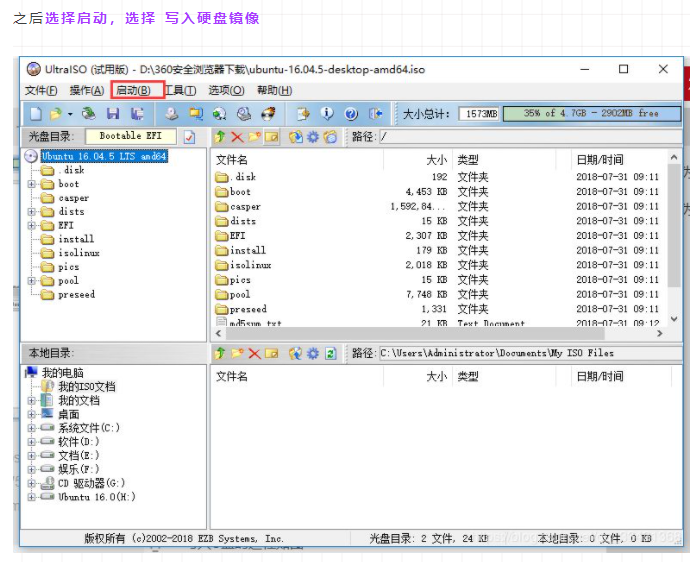Expand the 软件(D:) drive node
697x562 pixels.
(x=32, y=442)
